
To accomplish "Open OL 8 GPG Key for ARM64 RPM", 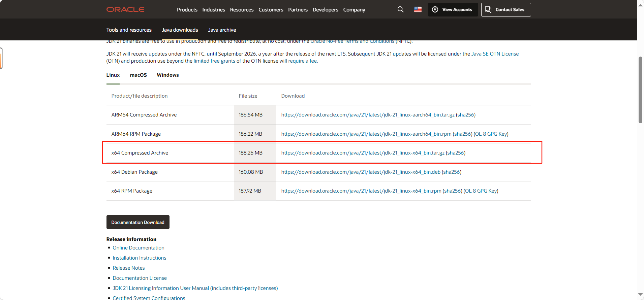I will (491, 134).
